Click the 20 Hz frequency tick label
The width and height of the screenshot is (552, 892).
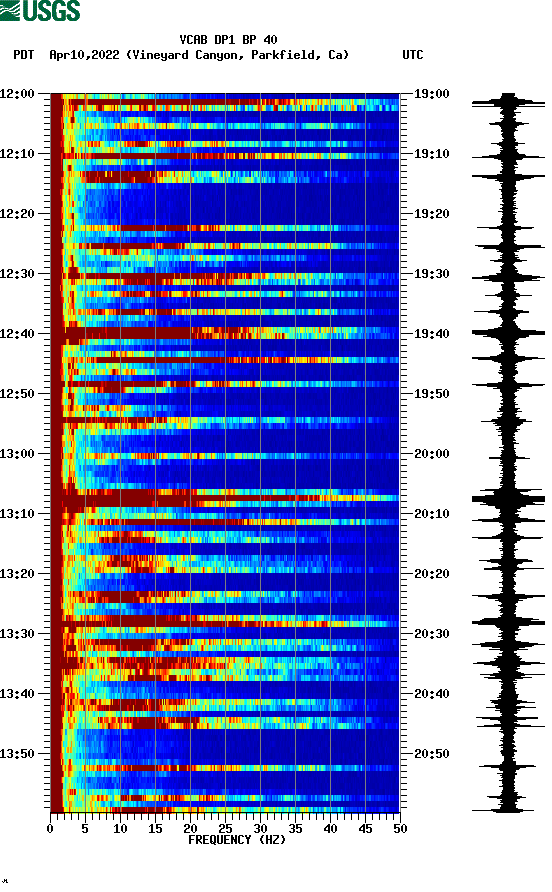pos(190,829)
